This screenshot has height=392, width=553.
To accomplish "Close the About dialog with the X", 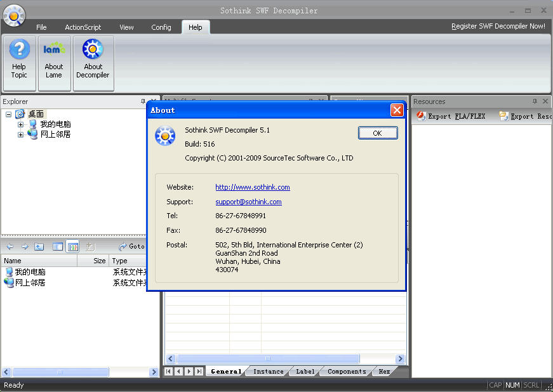I will pyautogui.click(x=397, y=110).
